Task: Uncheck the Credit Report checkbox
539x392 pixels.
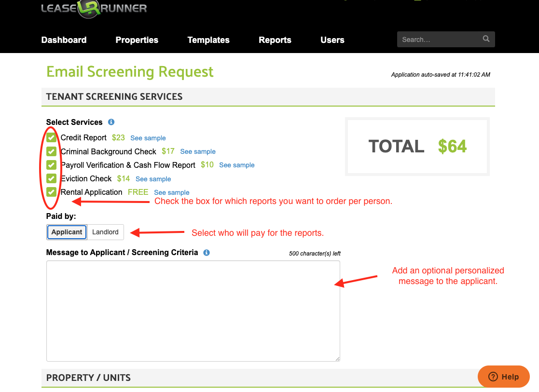Action: 51,137
